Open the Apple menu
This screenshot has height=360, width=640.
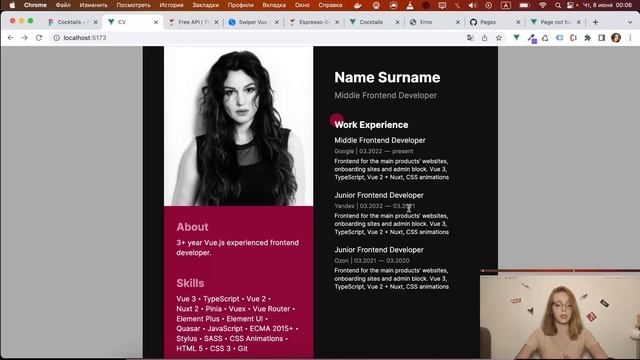tap(12, 5)
